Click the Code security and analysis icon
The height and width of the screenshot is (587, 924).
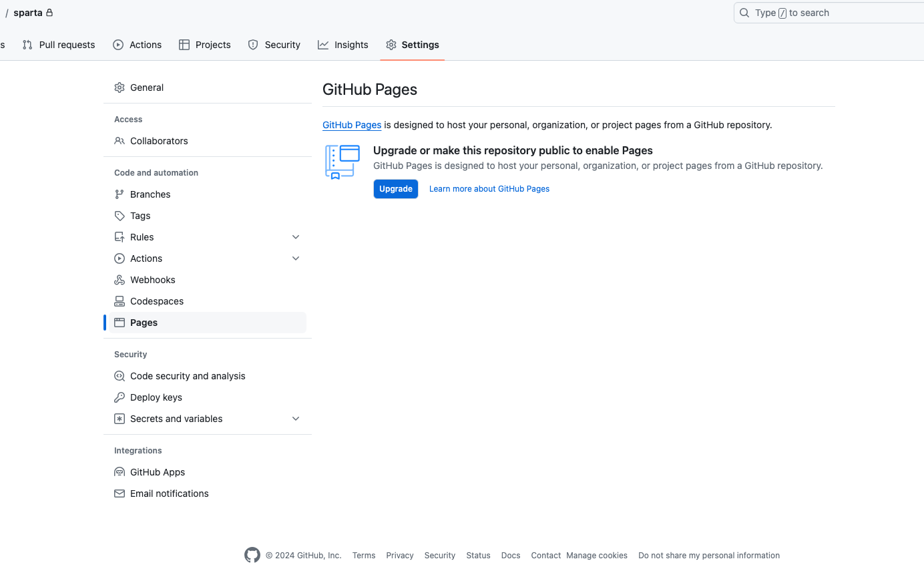point(120,376)
